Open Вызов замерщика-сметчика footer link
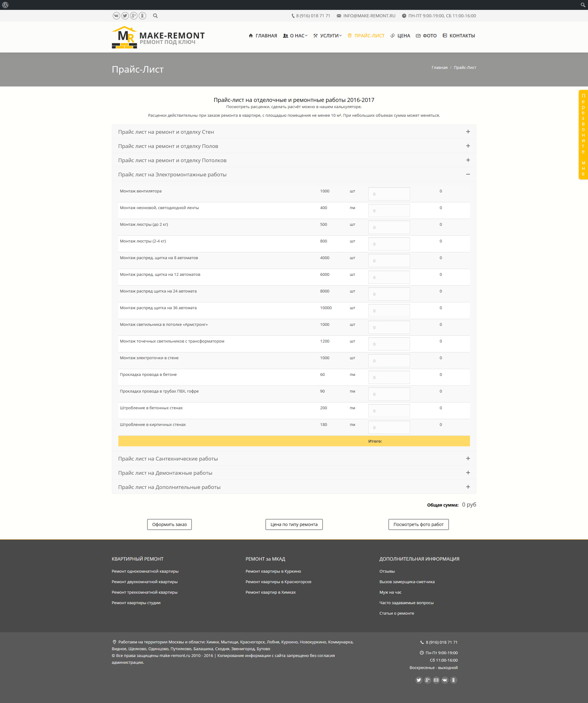This screenshot has width=588, height=703. (x=407, y=582)
